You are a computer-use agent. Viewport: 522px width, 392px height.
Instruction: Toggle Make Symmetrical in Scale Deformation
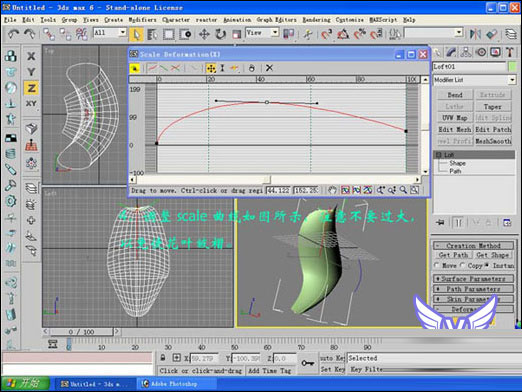[135, 68]
